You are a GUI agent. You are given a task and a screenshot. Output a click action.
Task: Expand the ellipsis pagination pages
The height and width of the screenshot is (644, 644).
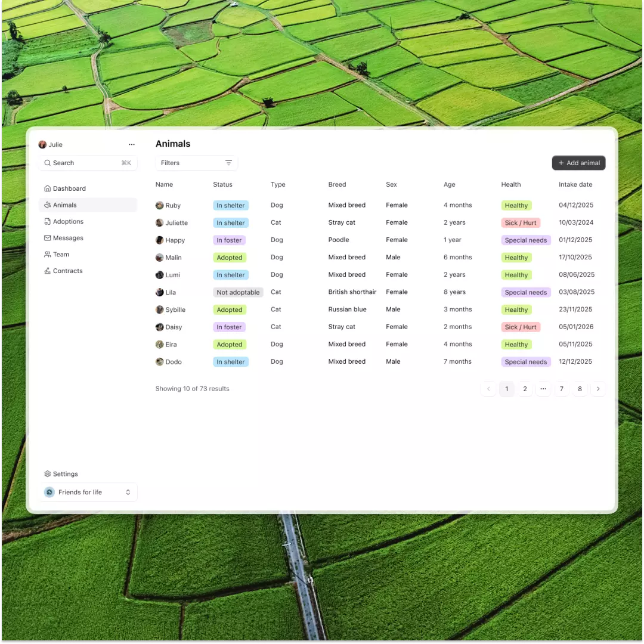[543, 389]
